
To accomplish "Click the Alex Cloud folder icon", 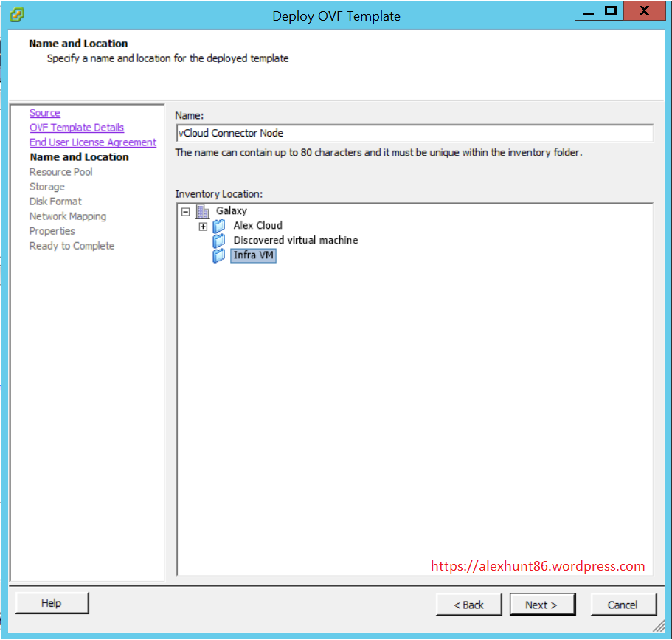I will coord(219,226).
